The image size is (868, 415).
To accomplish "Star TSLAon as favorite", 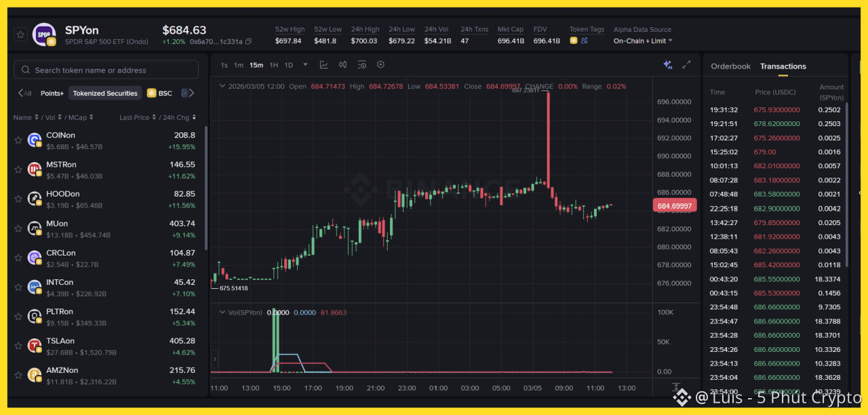I will 18,346.
